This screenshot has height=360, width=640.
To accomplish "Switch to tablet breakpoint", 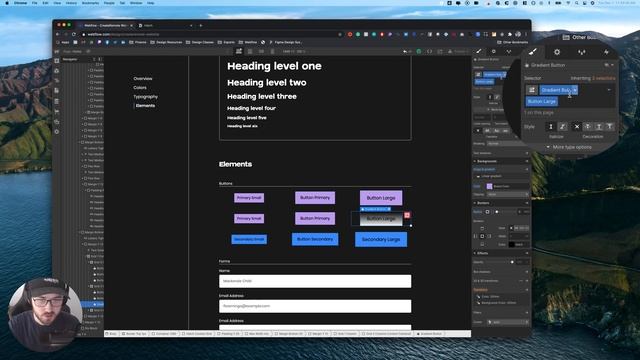I will 250,51.
